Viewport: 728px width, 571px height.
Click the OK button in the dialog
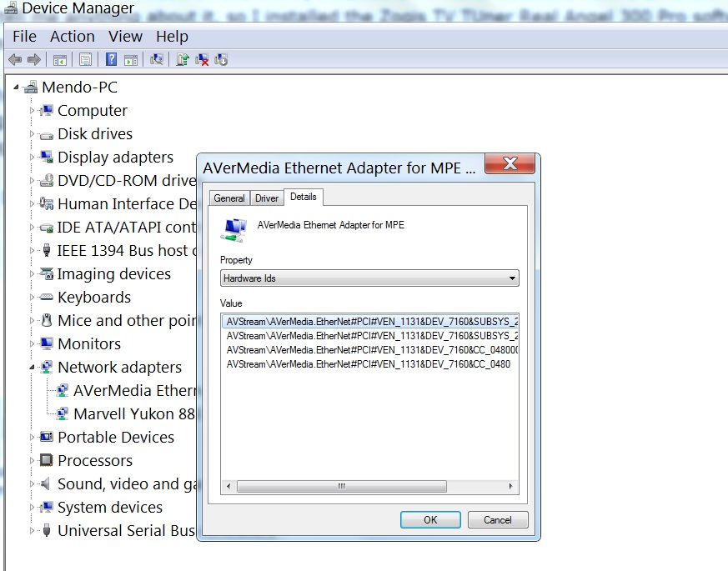[x=430, y=519]
